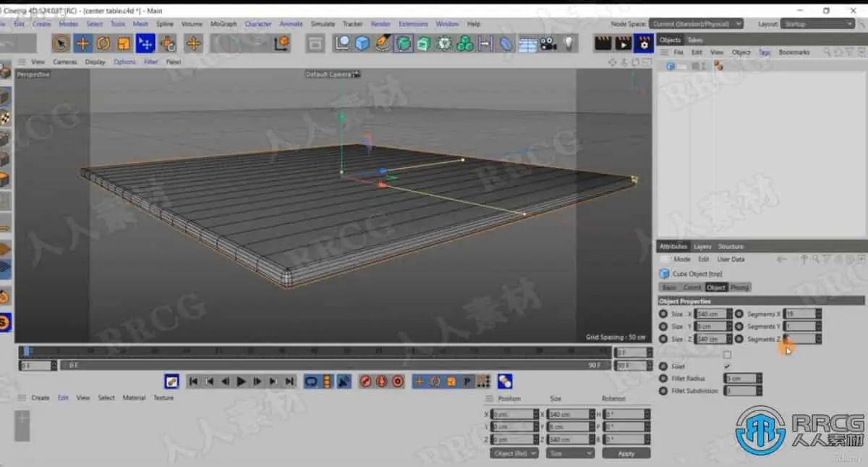Switch to the Takes tab
This screenshot has height=467, width=868.
tap(694, 40)
